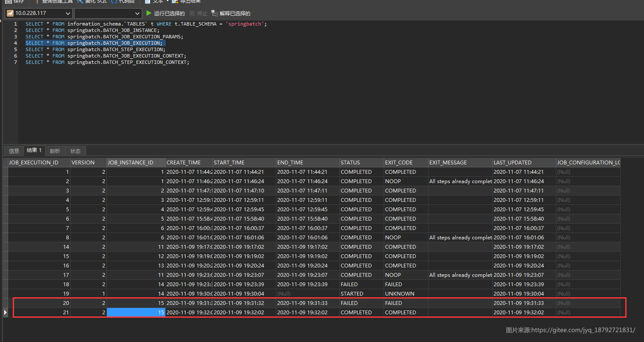Click the CREATE_TIME column header
The image size is (644, 342).
(189, 163)
